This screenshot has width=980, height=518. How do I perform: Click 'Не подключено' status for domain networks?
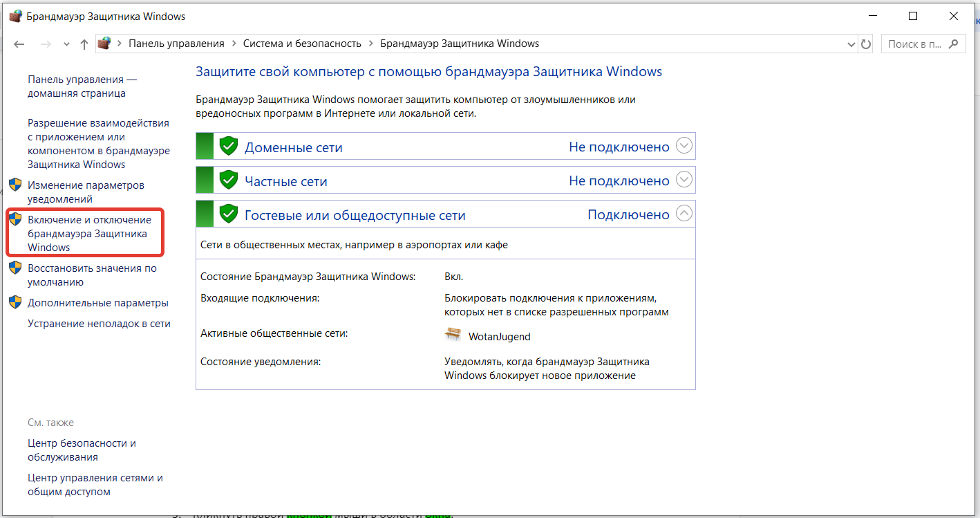tap(619, 147)
